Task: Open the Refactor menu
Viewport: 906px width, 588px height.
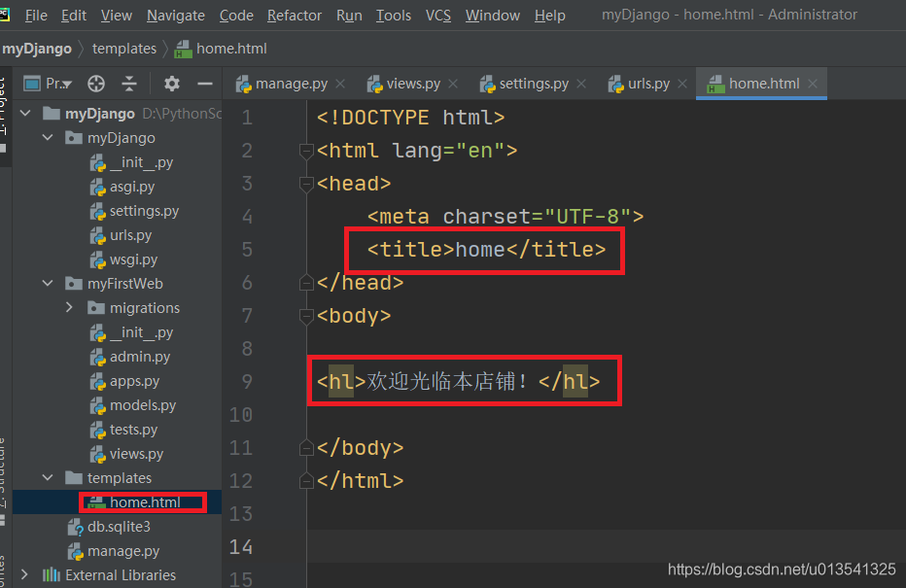Action: (295, 16)
